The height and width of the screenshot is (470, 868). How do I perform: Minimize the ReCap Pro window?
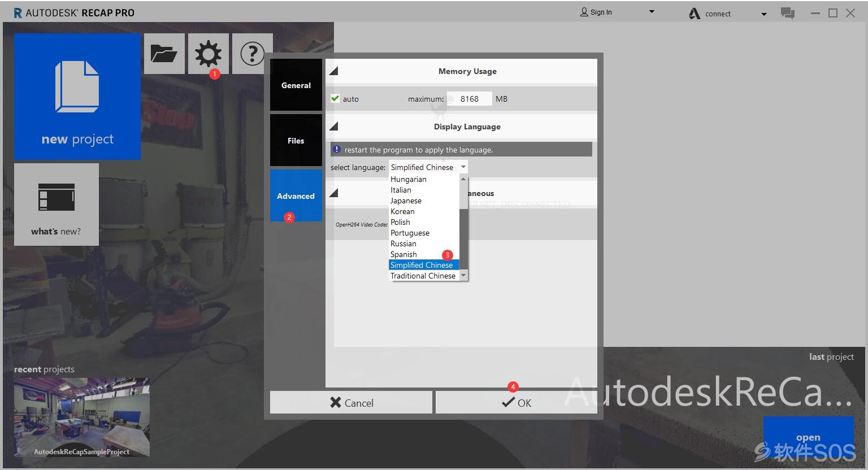click(x=815, y=13)
